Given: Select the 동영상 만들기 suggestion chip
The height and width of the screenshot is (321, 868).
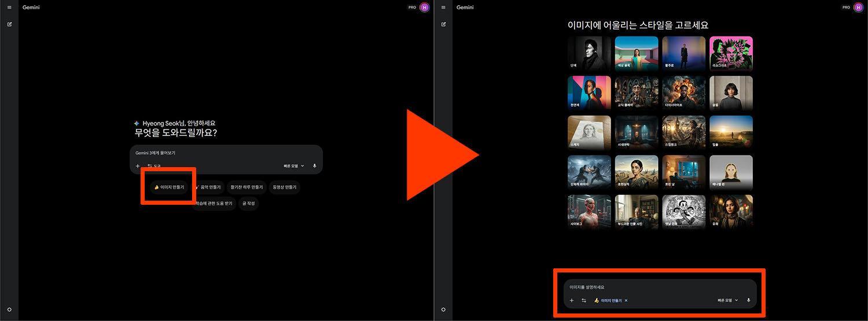Looking at the screenshot, I should pyautogui.click(x=285, y=187).
